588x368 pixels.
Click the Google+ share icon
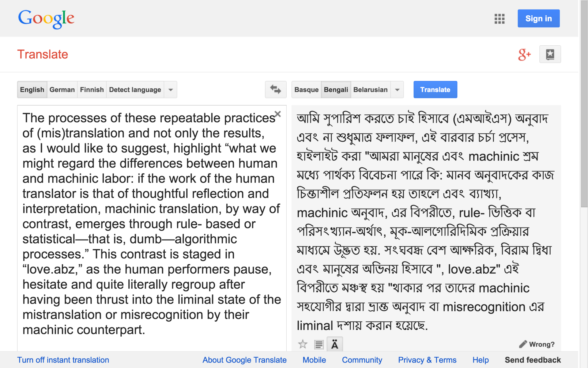(x=524, y=55)
